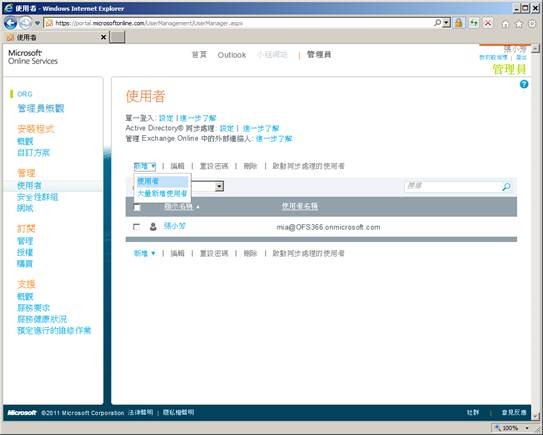Click the red Stop loading icon

(488, 23)
